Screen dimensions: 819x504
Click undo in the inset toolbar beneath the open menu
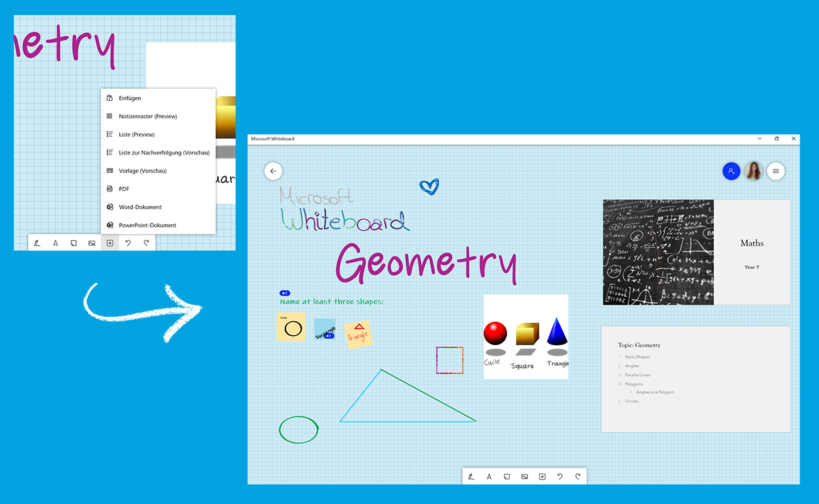(128, 243)
